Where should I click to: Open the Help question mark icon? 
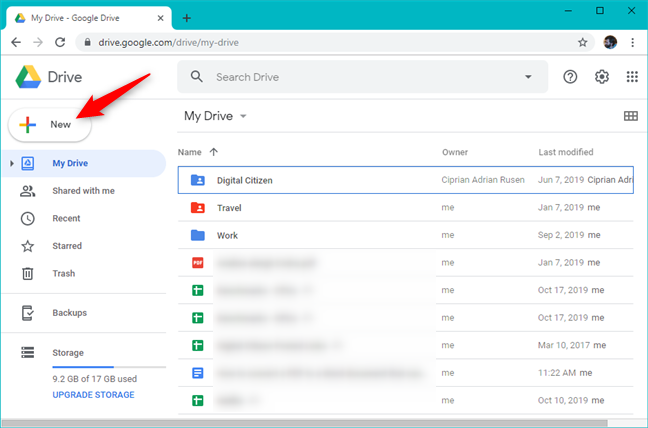point(570,77)
